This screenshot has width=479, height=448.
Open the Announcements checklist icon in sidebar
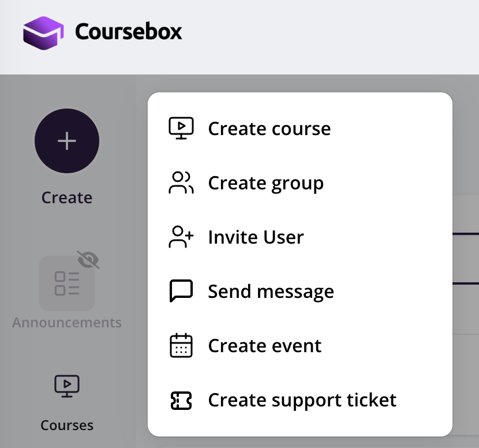(x=67, y=283)
